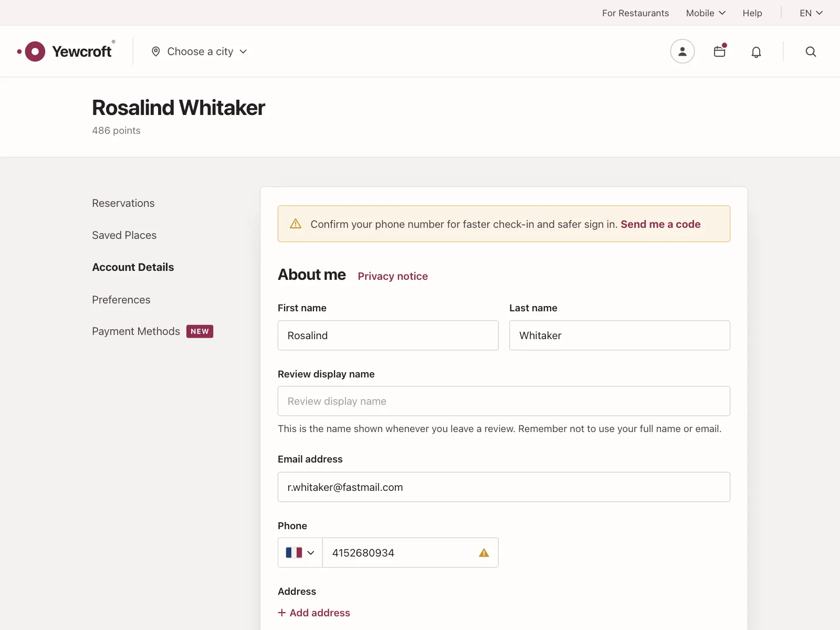Screen dimensions: 840x630
Task: Open Saved Places section
Action: click(124, 235)
